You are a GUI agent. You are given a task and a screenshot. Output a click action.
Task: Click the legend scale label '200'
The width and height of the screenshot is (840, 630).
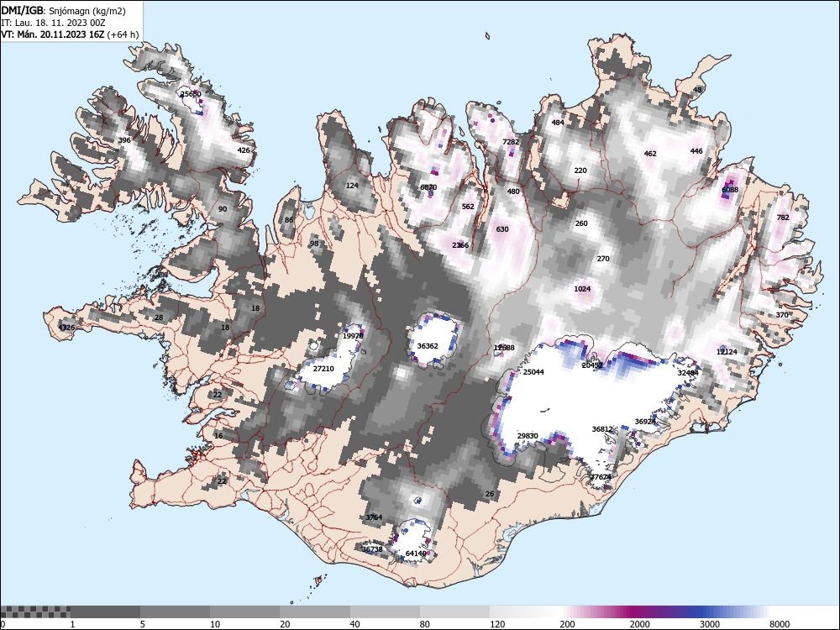click(x=567, y=624)
